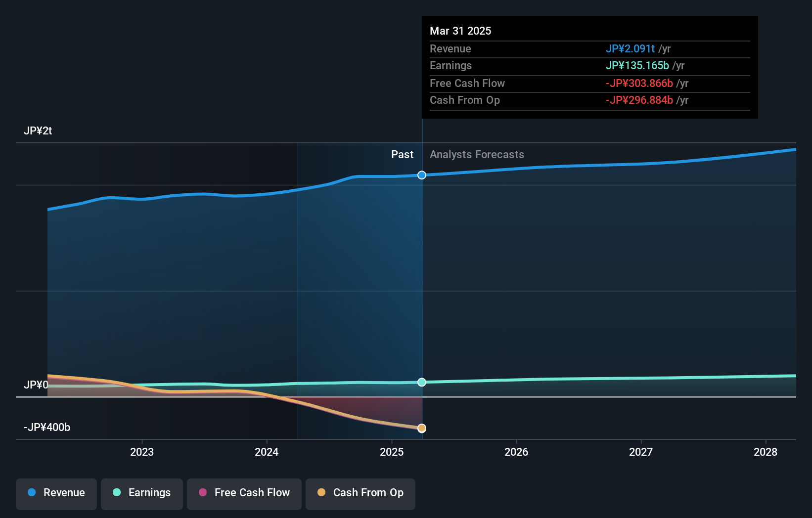Click the Revenue row label in tooltip

[450, 49]
